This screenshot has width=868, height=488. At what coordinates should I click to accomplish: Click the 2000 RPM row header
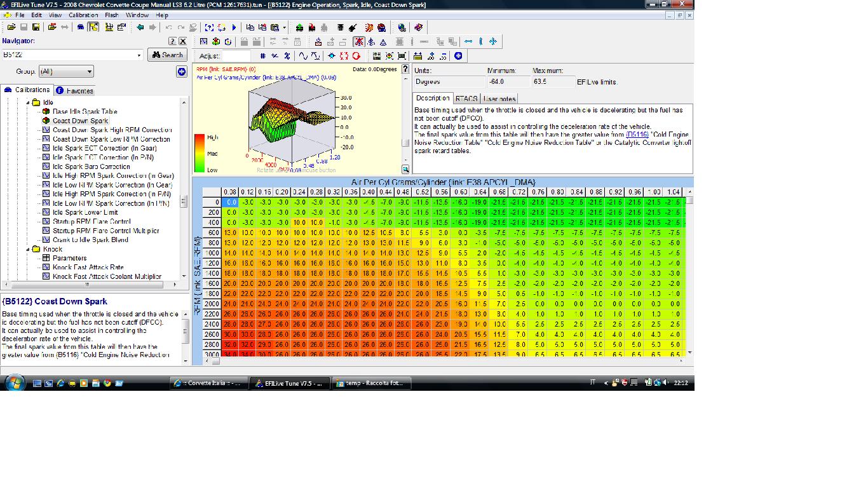(x=212, y=304)
